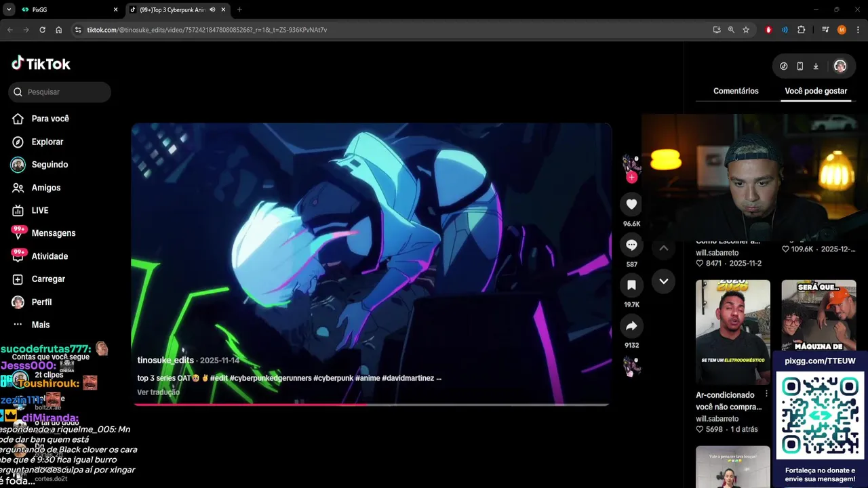Click the download desktop app icon
The width and height of the screenshot is (868, 488).
816,66
